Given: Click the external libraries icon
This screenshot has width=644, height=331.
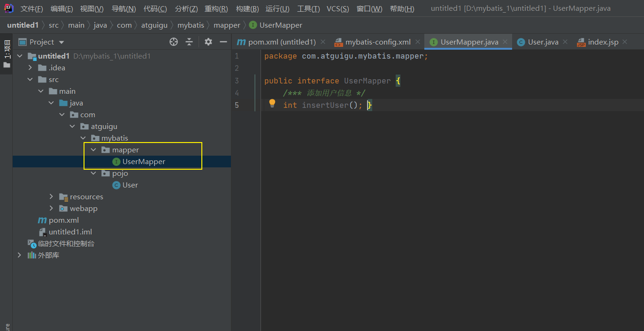Looking at the screenshot, I should (x=32, y=256).
